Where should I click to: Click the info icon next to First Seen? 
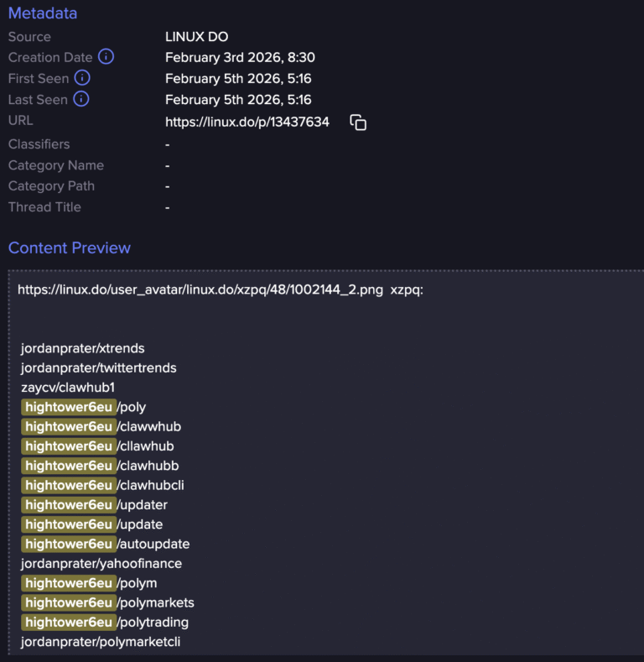(x=82, y=78)
